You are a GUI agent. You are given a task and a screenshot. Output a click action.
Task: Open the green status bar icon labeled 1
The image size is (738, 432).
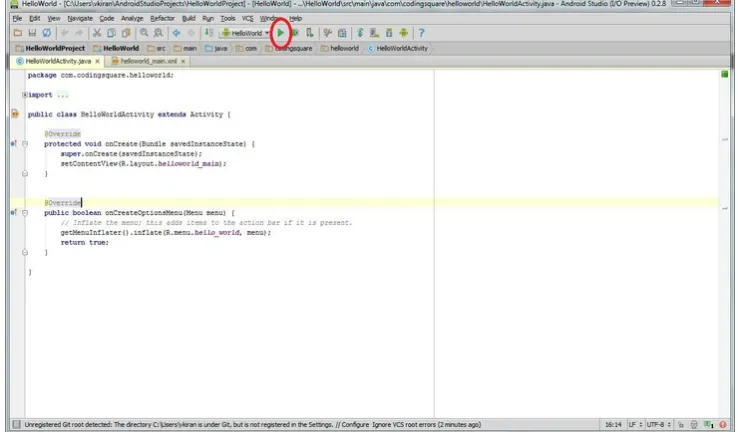pyautogui.click(x=709, y=424)
